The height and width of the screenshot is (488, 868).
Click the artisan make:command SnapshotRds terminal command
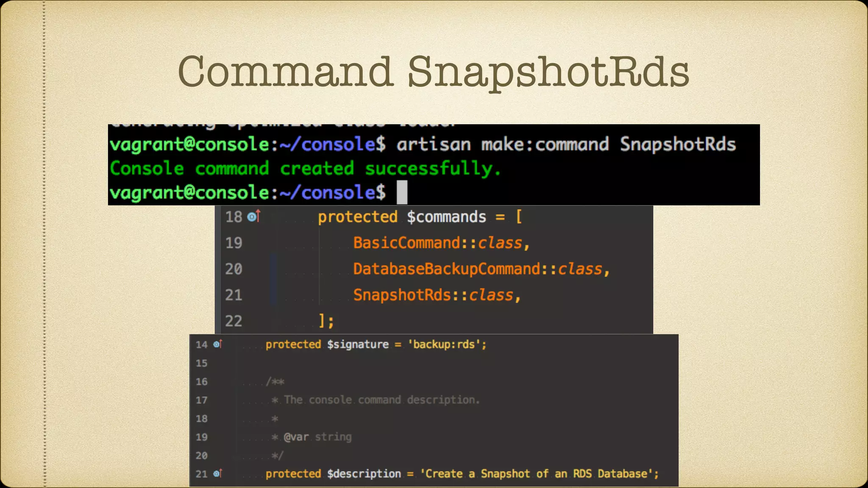click(x=566, y=144)
